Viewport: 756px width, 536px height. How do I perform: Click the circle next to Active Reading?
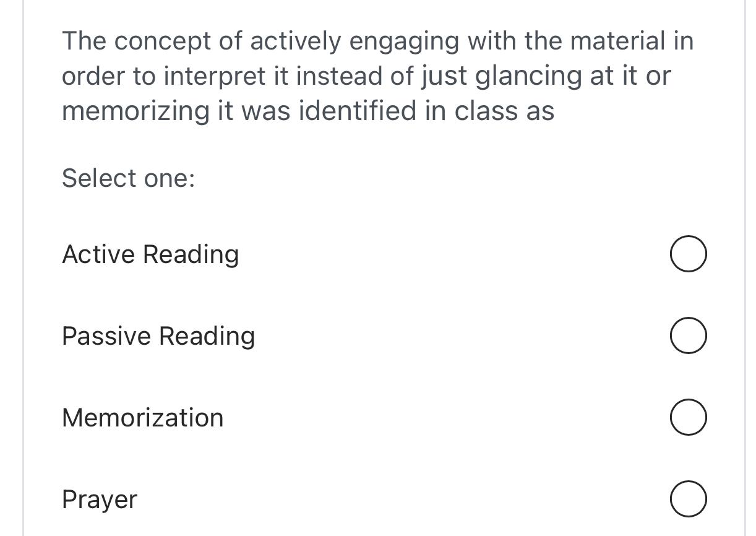coord(689,254)
